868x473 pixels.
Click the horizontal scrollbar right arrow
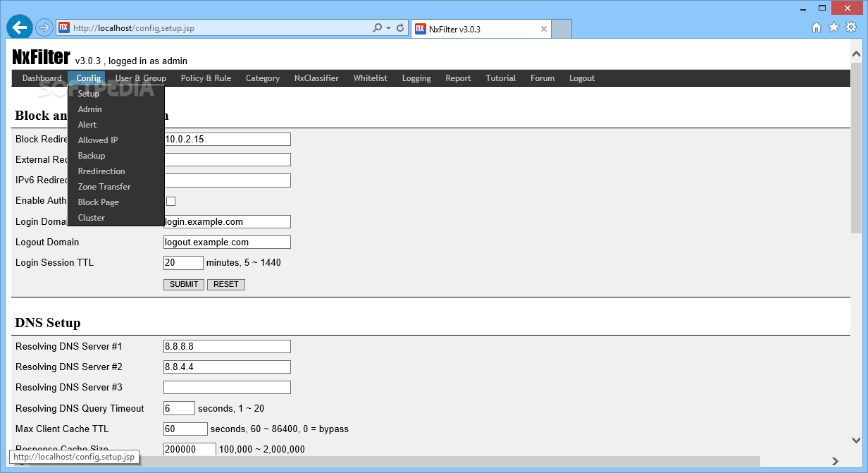[836, 462]
